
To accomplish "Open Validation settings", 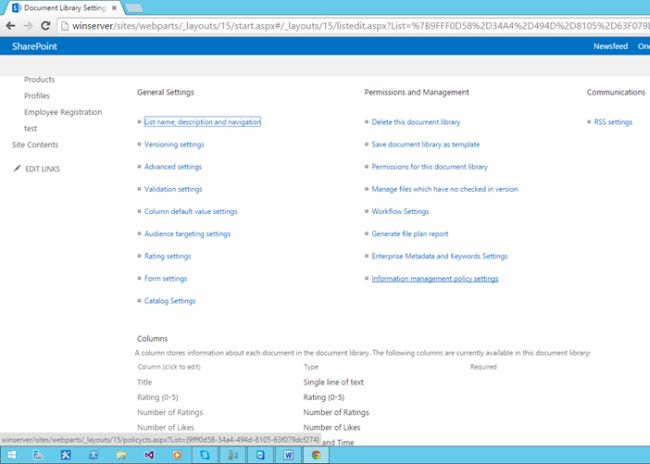I will coord(173,189).
